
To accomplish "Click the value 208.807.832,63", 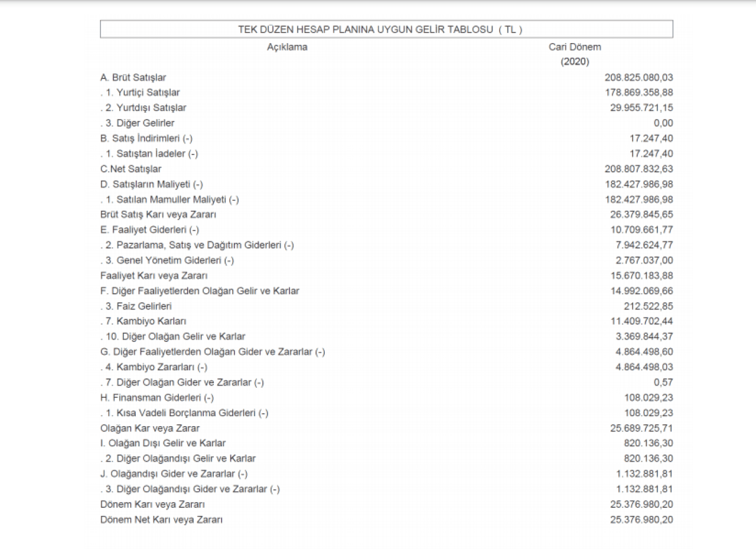I will point(639,169).
